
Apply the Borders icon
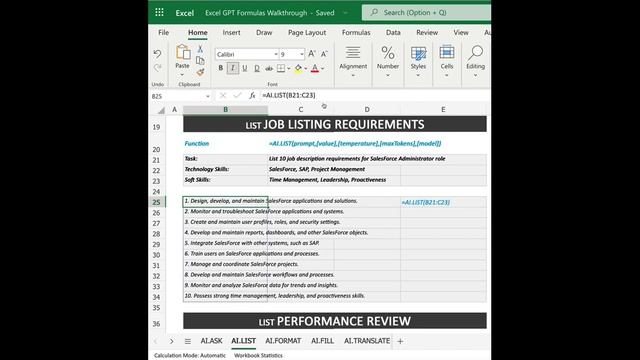[281, 68]
